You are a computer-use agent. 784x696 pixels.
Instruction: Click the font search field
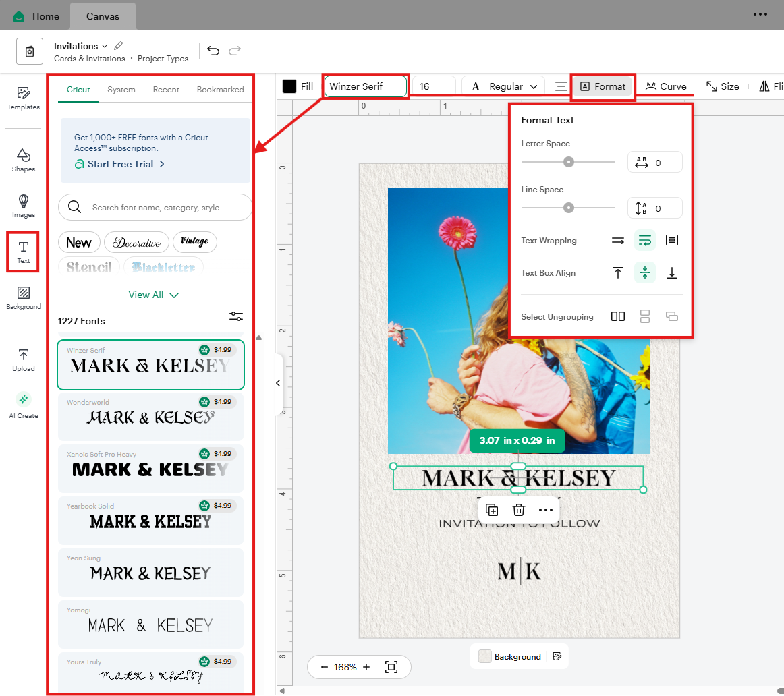point(155,207)
